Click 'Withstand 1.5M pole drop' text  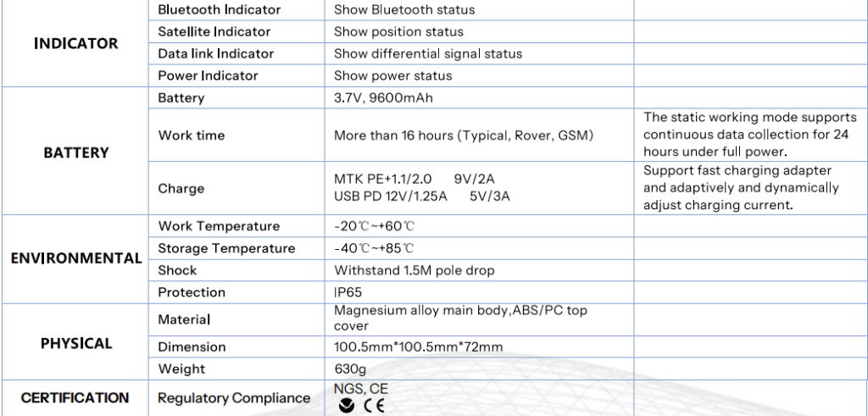pyautogui.click(x=414, y=270)
